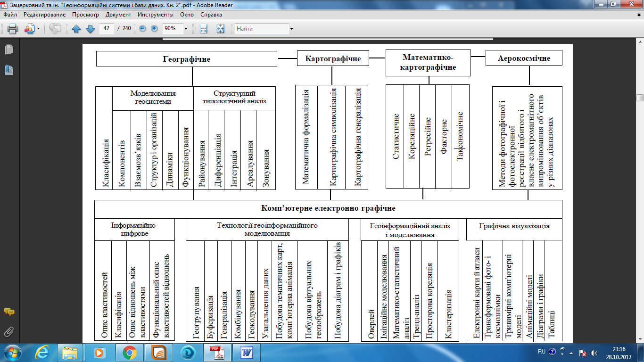Click Геоінформаційний аналіз і моделювання heading
The width and height of the screenshot is (644, 362).
click(x=410, y=230)
